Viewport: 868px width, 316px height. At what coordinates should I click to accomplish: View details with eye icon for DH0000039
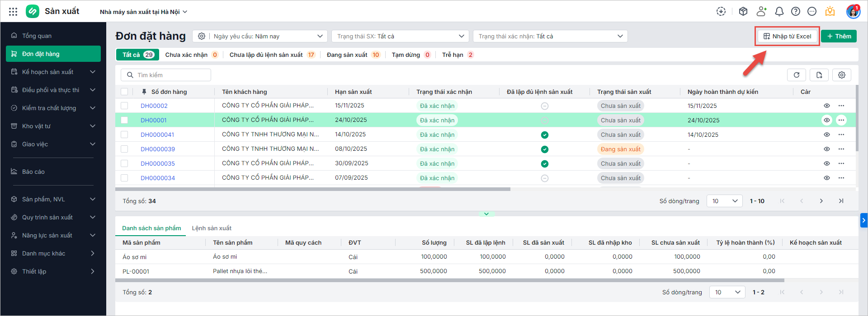point(826,149)
